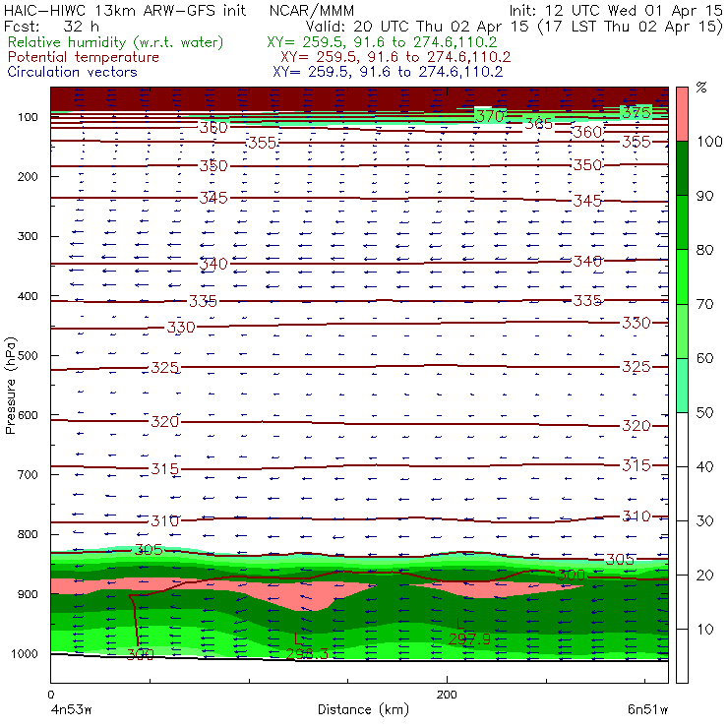The width and height of the screenshot is (728, 728).
Task: Select the "900" pressure tick label
Action: pyautogui.click(x=28, y=594)
